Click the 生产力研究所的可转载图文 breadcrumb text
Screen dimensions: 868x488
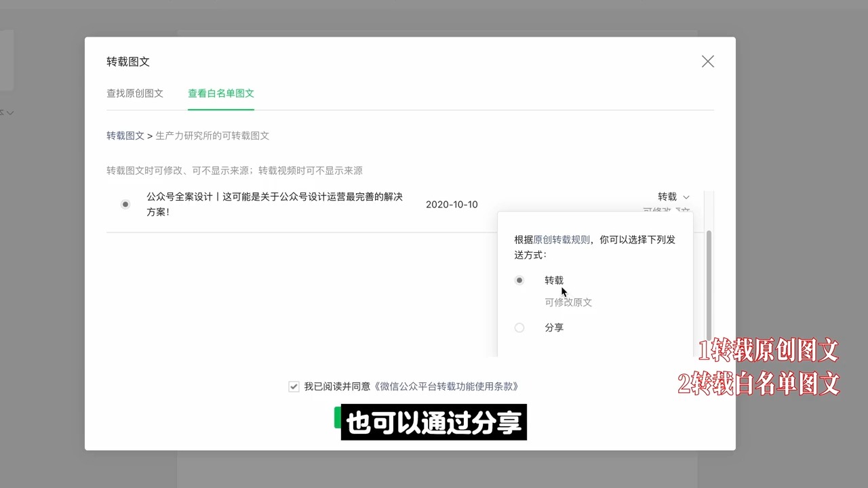coord(212,136)
